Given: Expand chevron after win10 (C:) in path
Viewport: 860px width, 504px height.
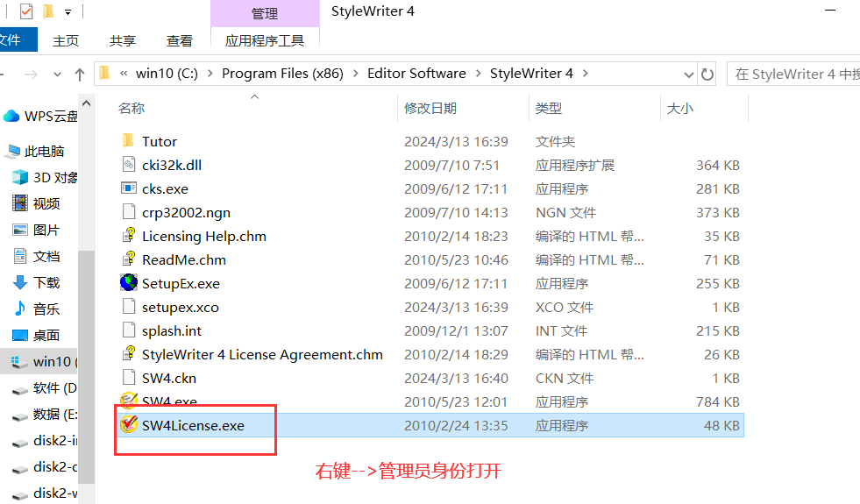Looking at the screenshot, I should 210,74.
